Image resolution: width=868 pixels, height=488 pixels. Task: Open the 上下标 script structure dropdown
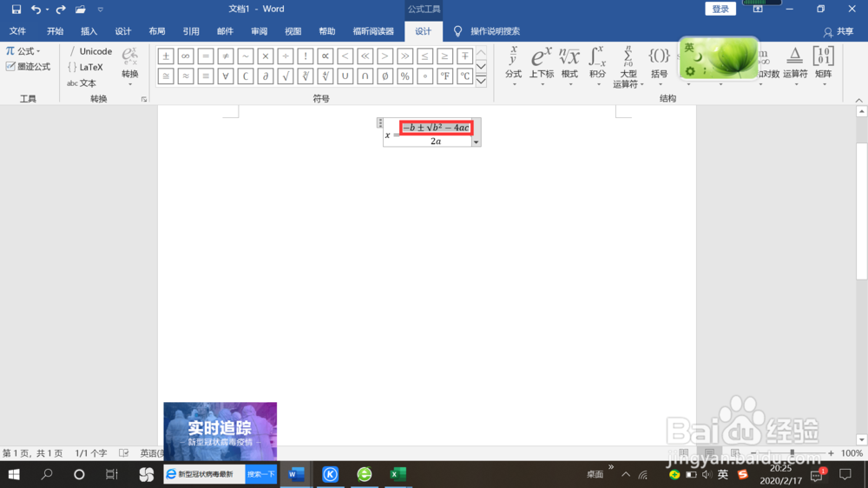tap(542, 67)
